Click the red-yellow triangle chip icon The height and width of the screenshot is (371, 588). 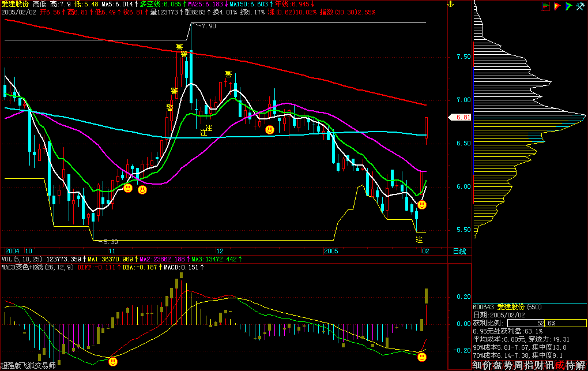coord(557,6)
